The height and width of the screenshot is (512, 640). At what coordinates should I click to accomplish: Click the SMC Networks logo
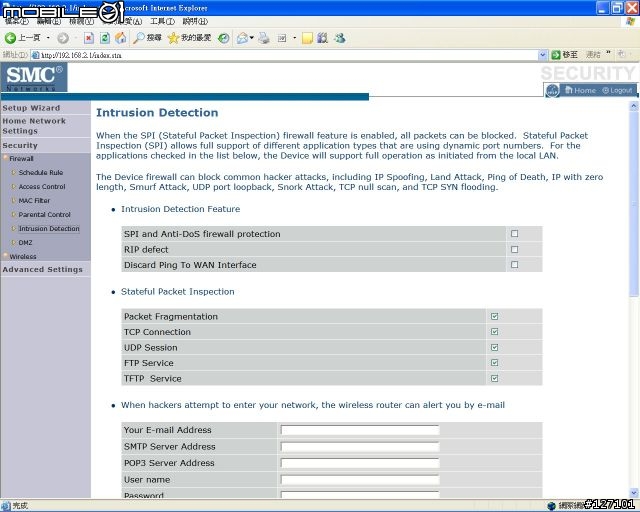tap(34, 78)
